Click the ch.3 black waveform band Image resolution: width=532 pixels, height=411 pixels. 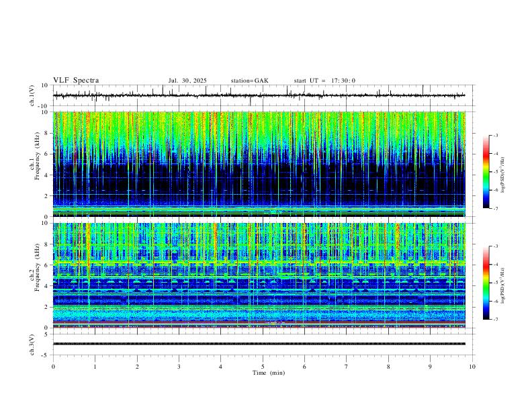pyautogui.click(x=259, y=344)
